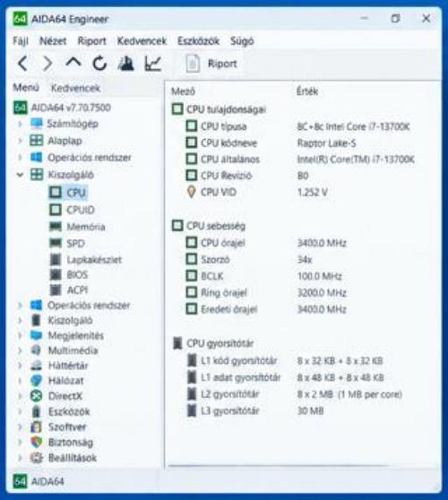Click the Érték column header
The width and height of the screenshot is (448, 500).
307,91
